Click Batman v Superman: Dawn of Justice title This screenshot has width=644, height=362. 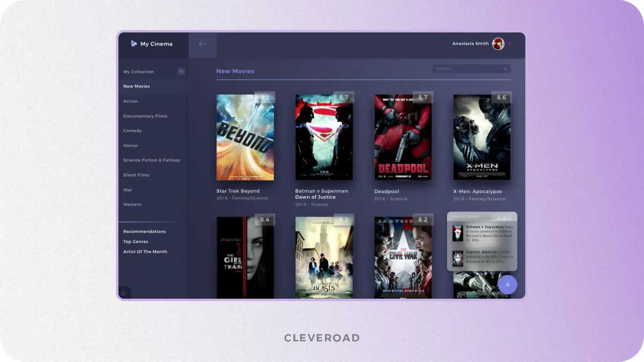click(322, 194)
